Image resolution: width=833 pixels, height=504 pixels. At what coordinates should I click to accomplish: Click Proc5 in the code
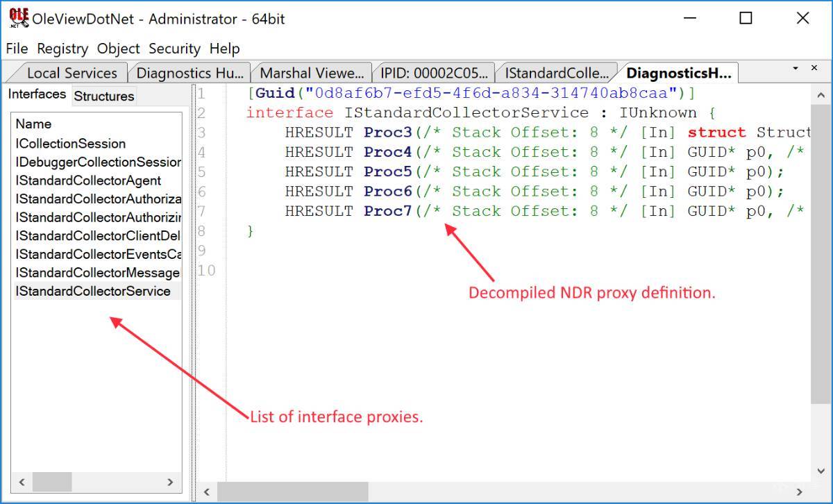point(388,171)
